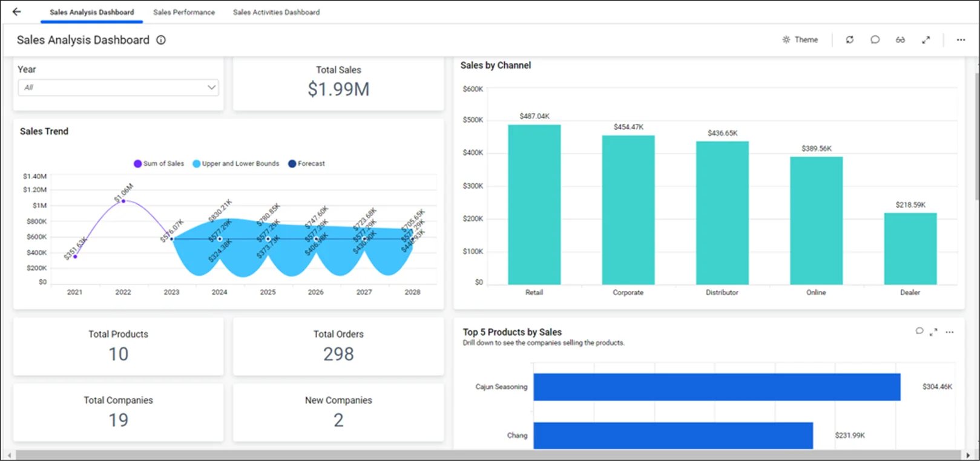Toggle Upper and Lower Bounds legend item

[235, 163]
